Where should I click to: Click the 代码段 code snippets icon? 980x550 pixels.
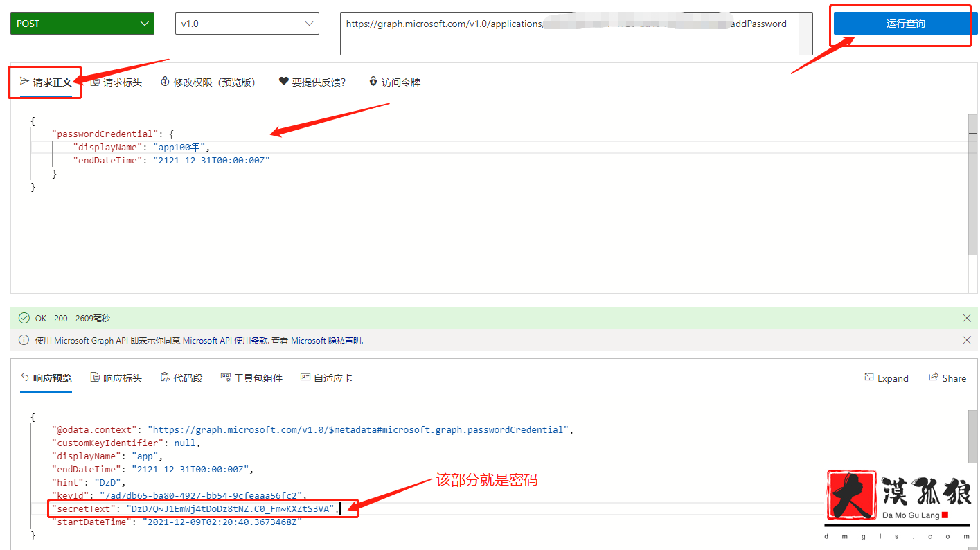[165, 378]
